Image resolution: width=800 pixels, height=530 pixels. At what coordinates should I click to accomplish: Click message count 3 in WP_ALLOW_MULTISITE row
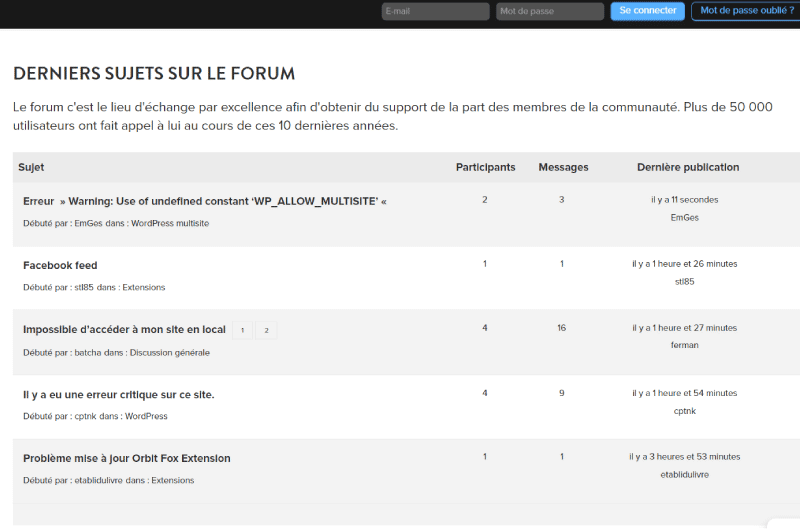[x=561, y=199]
